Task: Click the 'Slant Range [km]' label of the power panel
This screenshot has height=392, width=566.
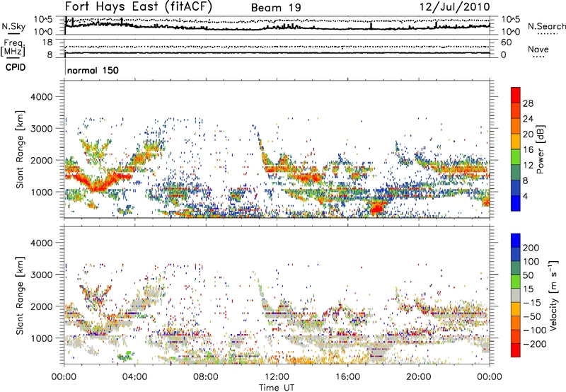Action: [20, 149]
